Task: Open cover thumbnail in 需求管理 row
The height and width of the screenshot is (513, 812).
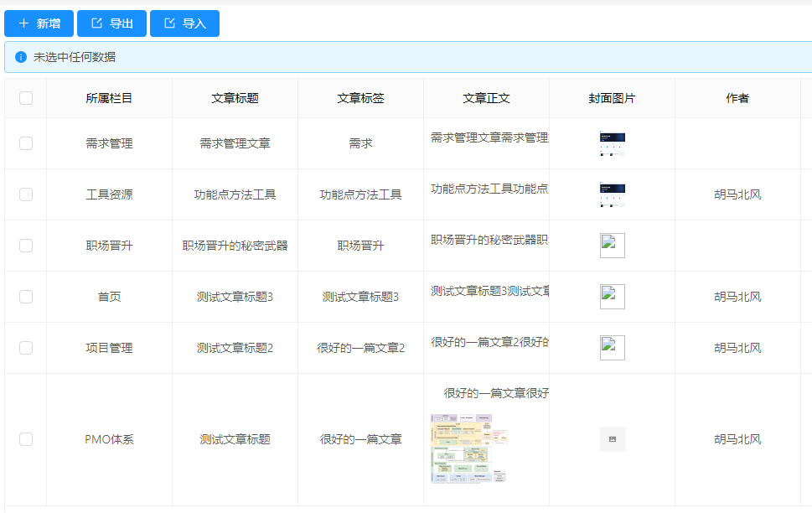Action: [612, 143]
